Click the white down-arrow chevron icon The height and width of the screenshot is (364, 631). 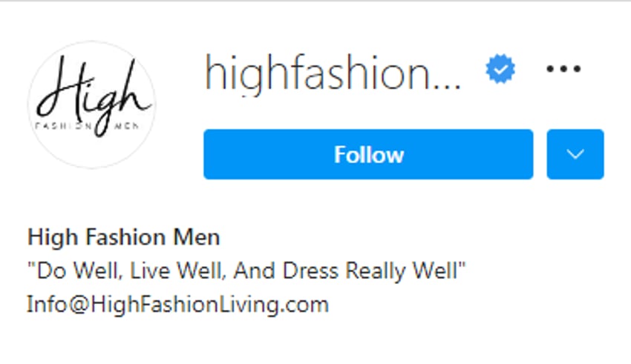[x=575, y=154]
